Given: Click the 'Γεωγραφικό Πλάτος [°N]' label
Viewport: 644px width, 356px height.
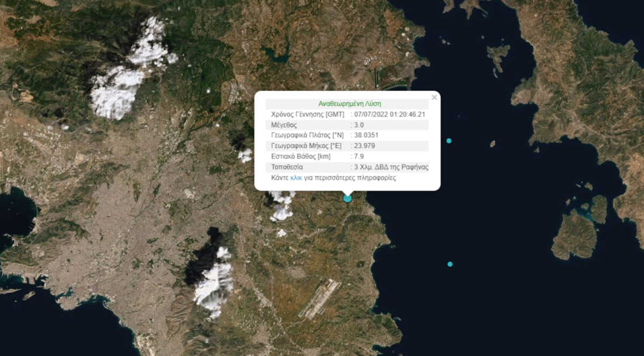Looking at the screenshot, I should (x=308, y=135).
